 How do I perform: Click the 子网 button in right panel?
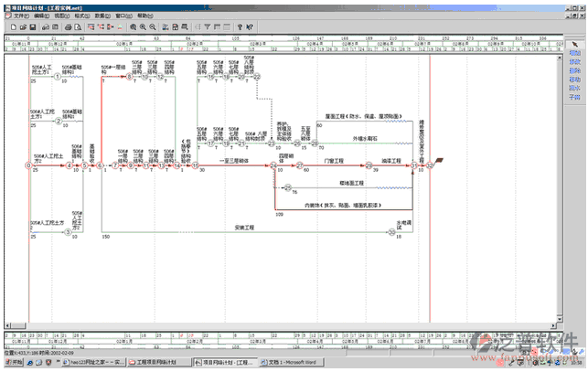574,94
